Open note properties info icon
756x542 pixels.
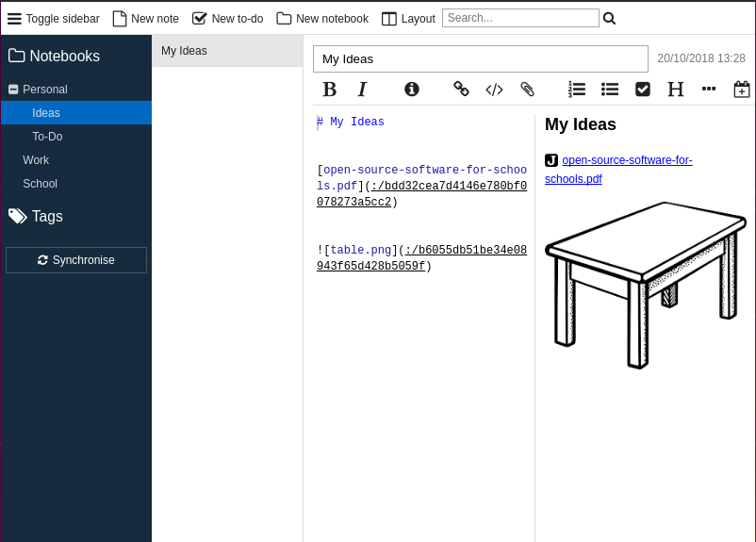tap(412, 90)
